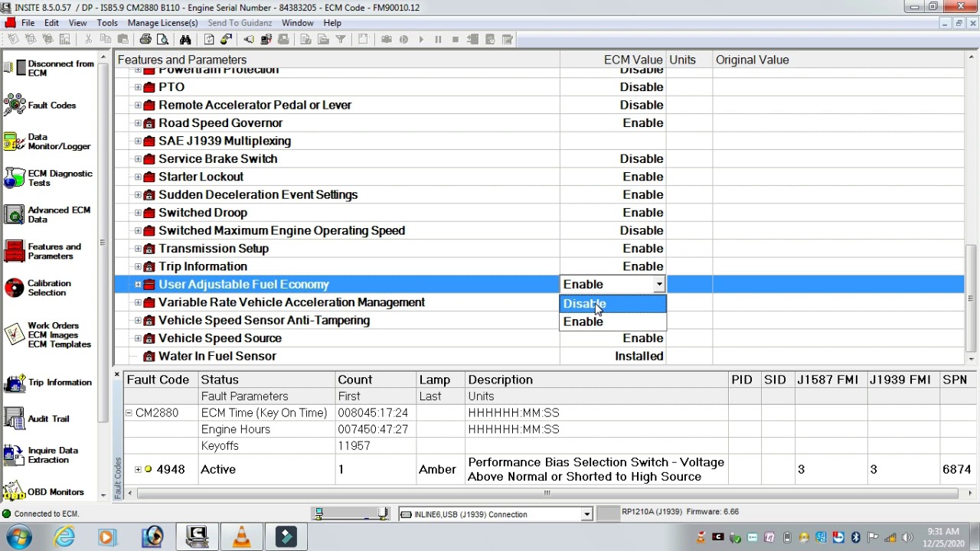Expand PTO parameter row
Viewport: 980px width, 551px height.
(138, 87)
